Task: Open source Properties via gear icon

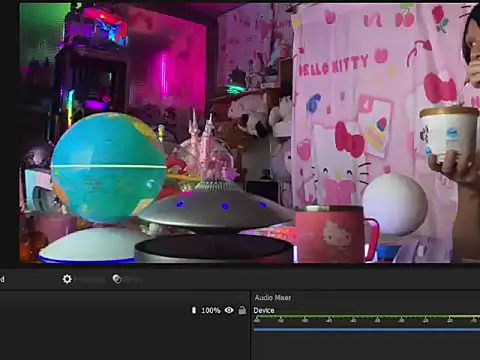Action: coord(67,279)
